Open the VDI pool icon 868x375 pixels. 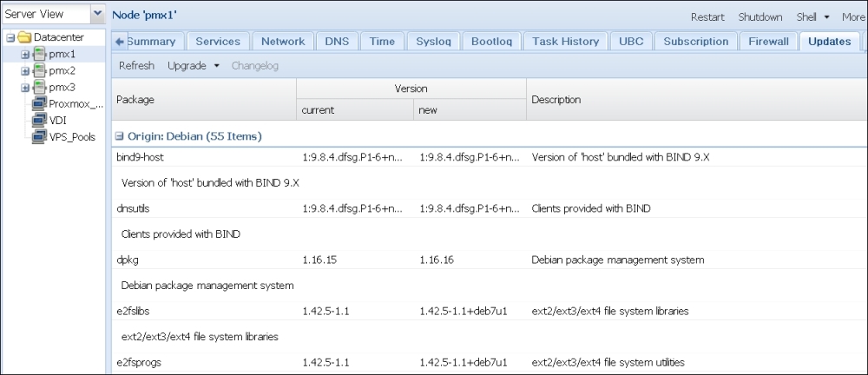point(39,120)
